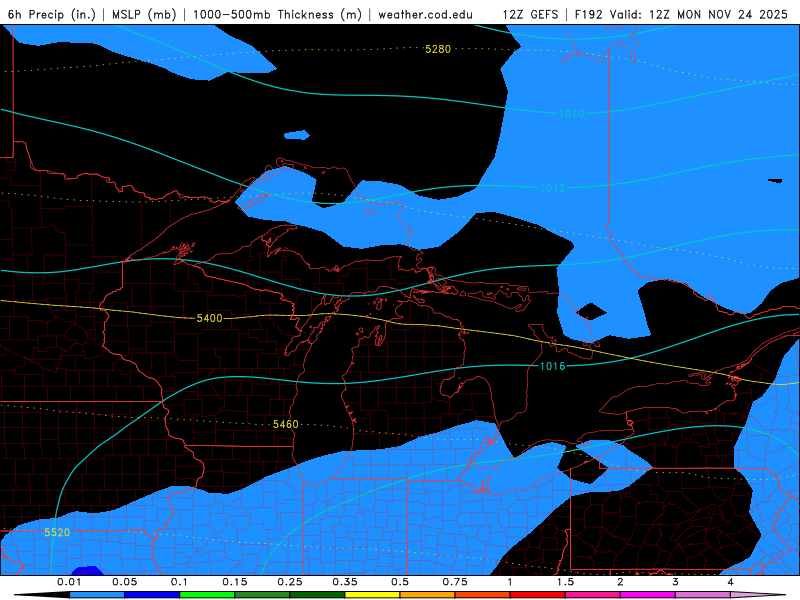Click the 0.35 legend value
Screen dimensions: 800x600
345,582
